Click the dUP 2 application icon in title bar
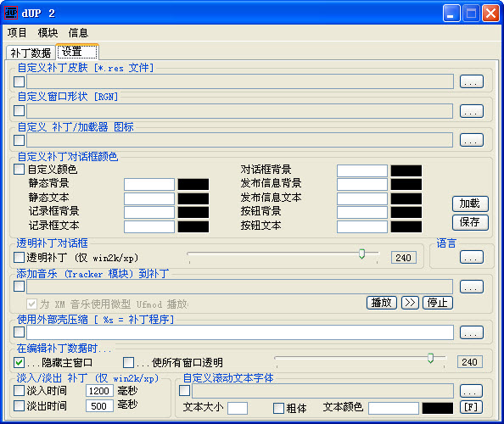The height and width of the screenshot is (424, 504). [x=11, y=14]
